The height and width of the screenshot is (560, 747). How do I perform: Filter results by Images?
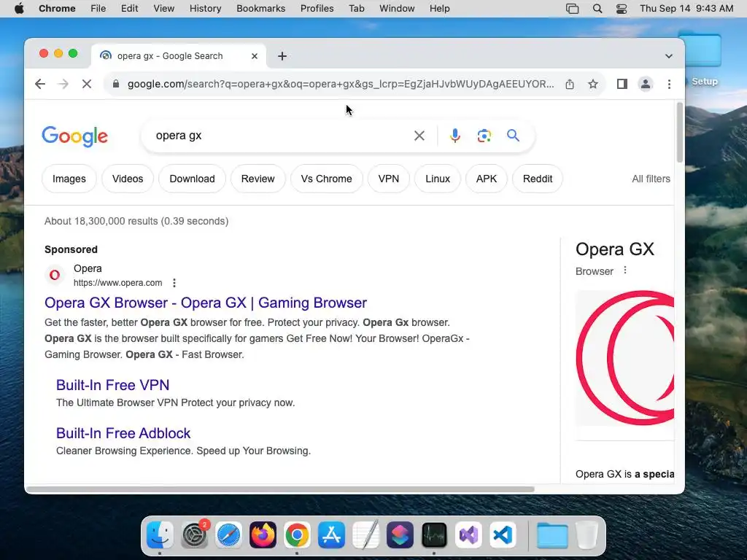point(69,179)
